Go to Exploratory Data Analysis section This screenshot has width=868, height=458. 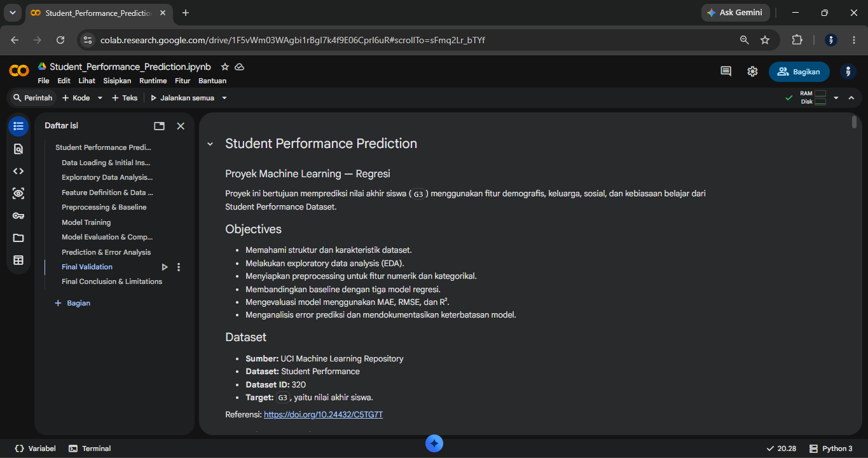[107, 177]
